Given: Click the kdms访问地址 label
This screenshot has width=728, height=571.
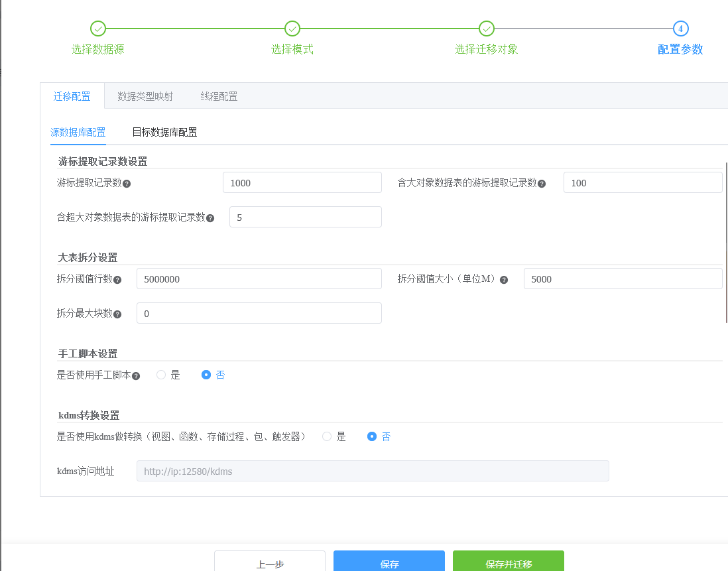Looking at the screenshot, I should [x=86, y=471].
